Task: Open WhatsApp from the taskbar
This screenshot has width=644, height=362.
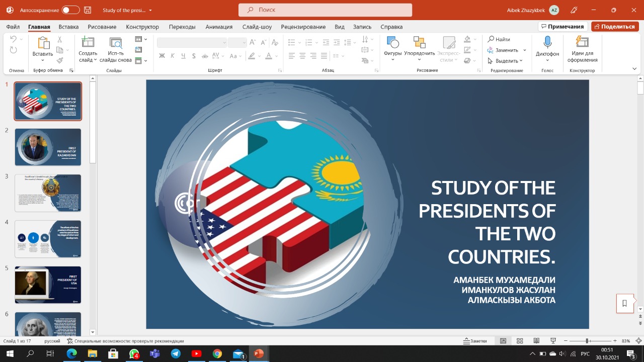Action: (134, 354)
